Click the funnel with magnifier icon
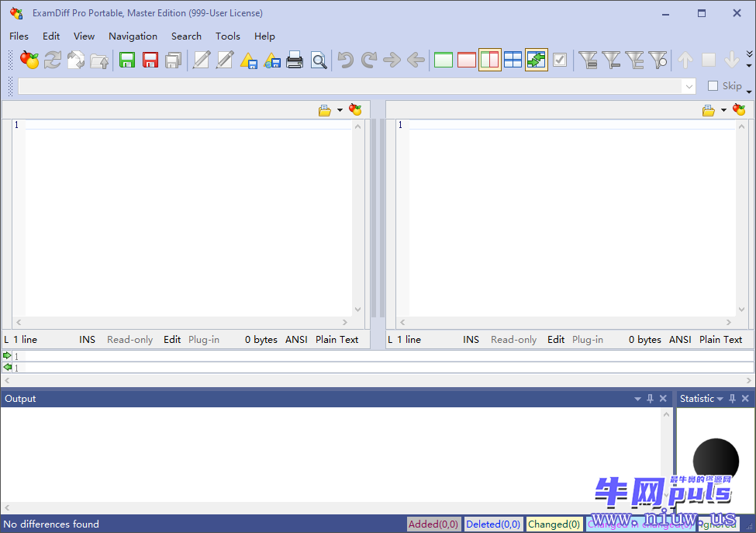This screenshot has height=533, width=756. pos(658,61)
